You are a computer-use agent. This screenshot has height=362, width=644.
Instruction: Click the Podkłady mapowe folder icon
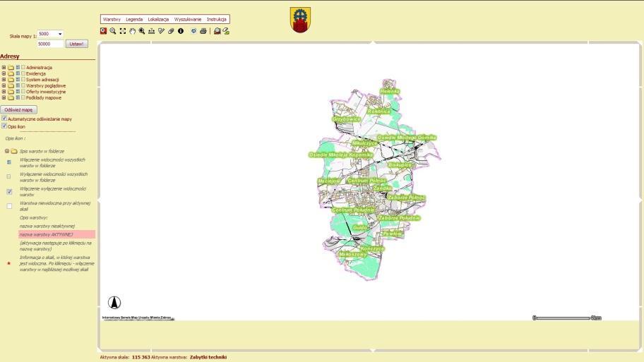(11, 97)
